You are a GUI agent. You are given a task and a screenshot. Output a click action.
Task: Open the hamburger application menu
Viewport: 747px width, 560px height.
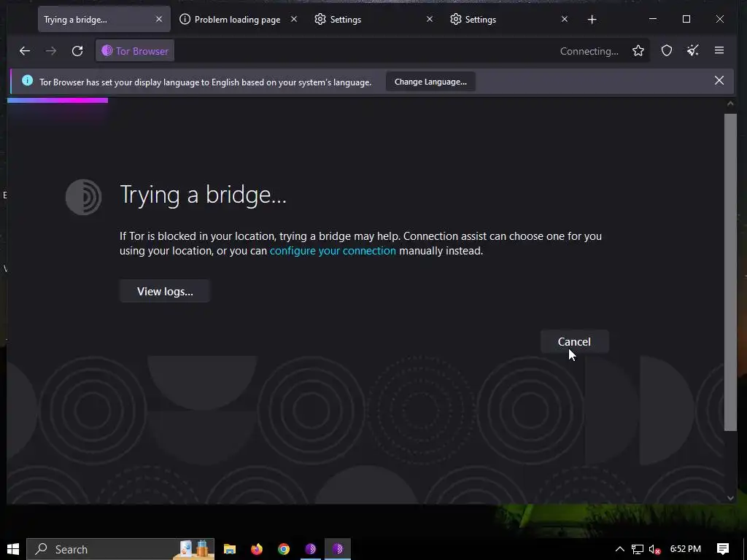(719, 51)
